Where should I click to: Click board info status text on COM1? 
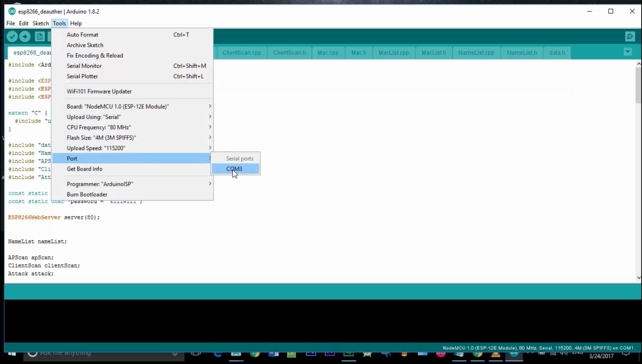(538, 348)
